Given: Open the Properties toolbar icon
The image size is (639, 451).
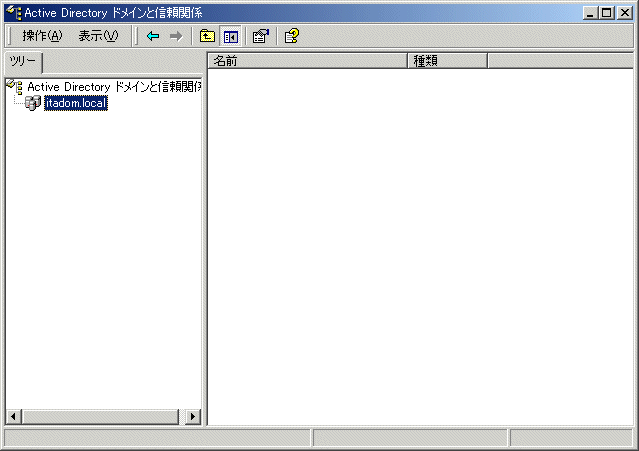Looking at the screenshot, I should coord(261,36).
